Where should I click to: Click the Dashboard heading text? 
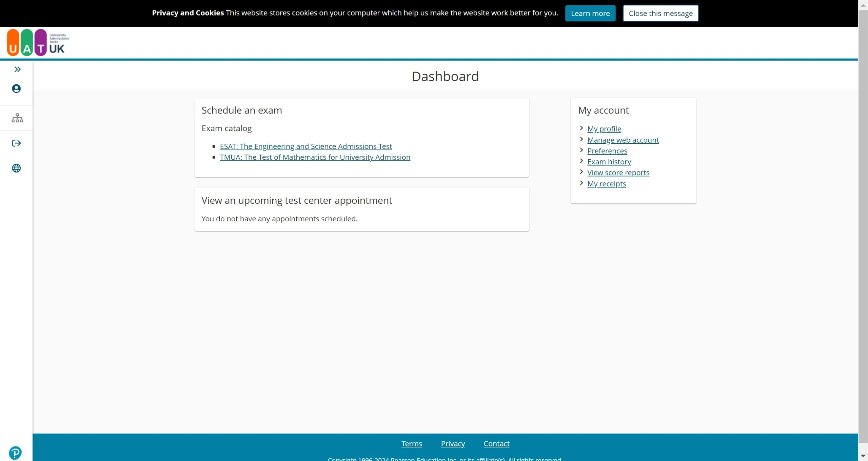(x=445, y=77)
